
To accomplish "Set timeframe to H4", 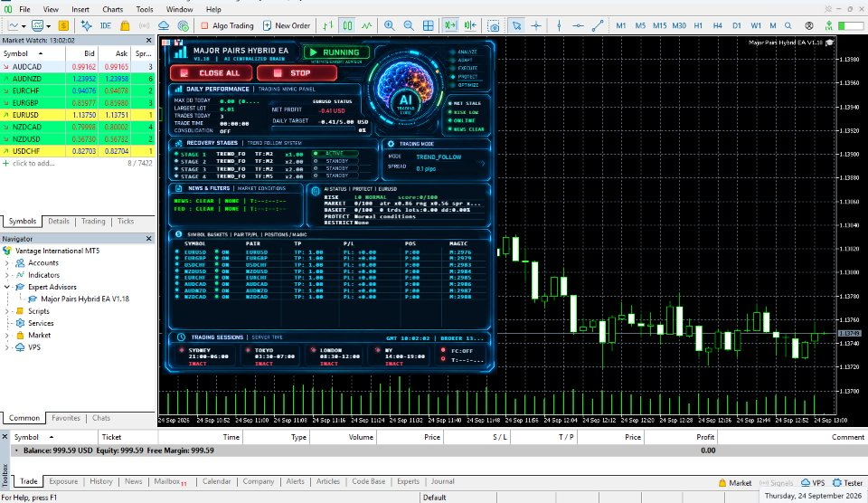I will (x=717, y=25).
